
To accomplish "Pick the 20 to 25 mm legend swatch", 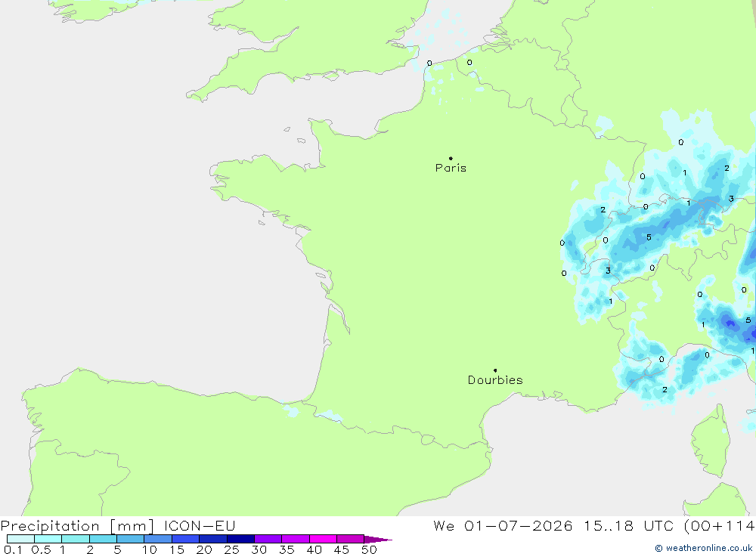I will click(x=213, y=539).
